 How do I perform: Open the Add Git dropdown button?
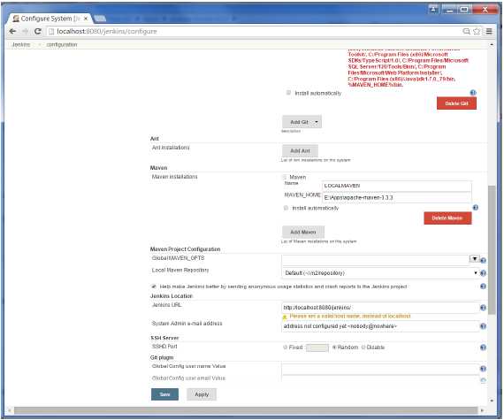coord(302,122)
